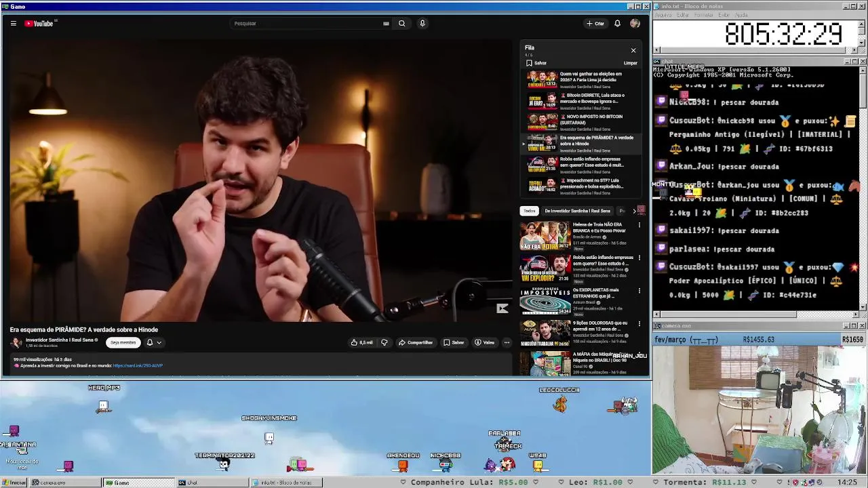This screenshot has height=488, width=868.
Task: Select the Todos filter chip
Action: point(529,211)
